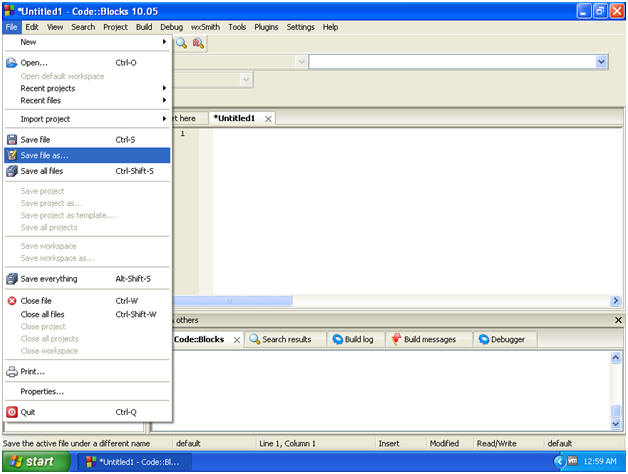
Task: Open the Help menu
Action: click(330, 27)
